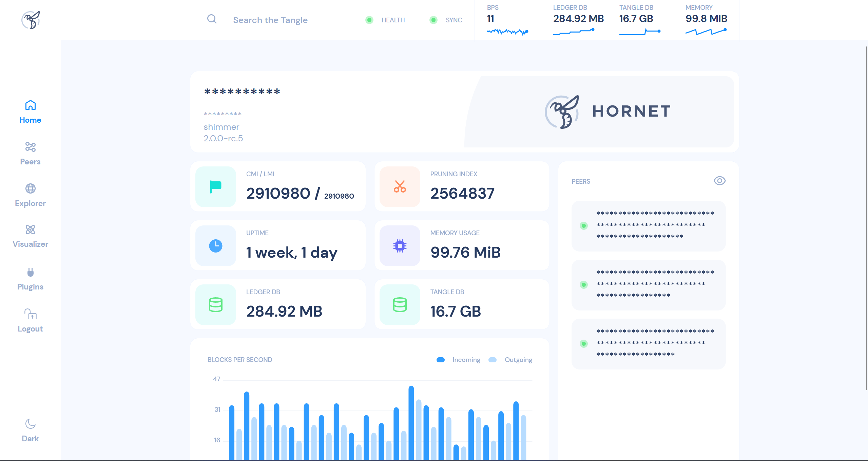Screen dimensions: 868x461
Task: Click the Hornet logo in sidebar
Action: point(31,20)
